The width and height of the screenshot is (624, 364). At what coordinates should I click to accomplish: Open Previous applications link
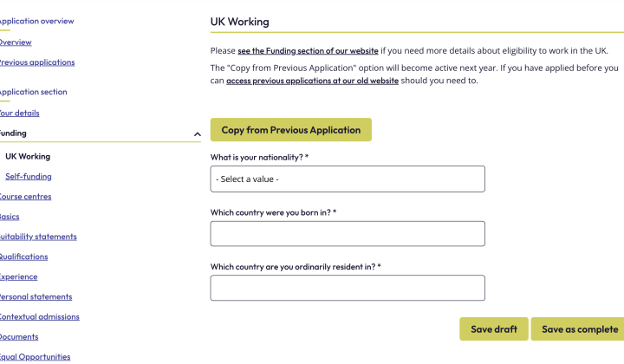click(37, 62)
